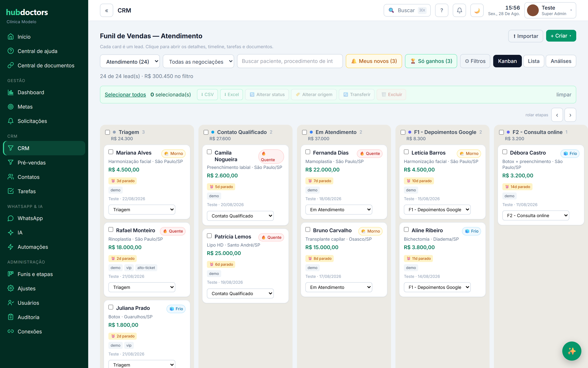Open stage dropdown on Débora Castro card
The width and height of the screenshot is (588, 368).
(535, 215)
